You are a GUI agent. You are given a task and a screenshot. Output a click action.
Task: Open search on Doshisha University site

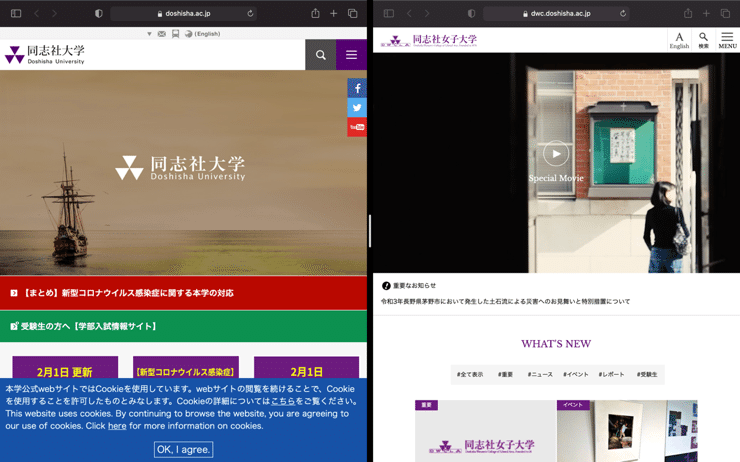pyautogui.click(x=321, y=55)
